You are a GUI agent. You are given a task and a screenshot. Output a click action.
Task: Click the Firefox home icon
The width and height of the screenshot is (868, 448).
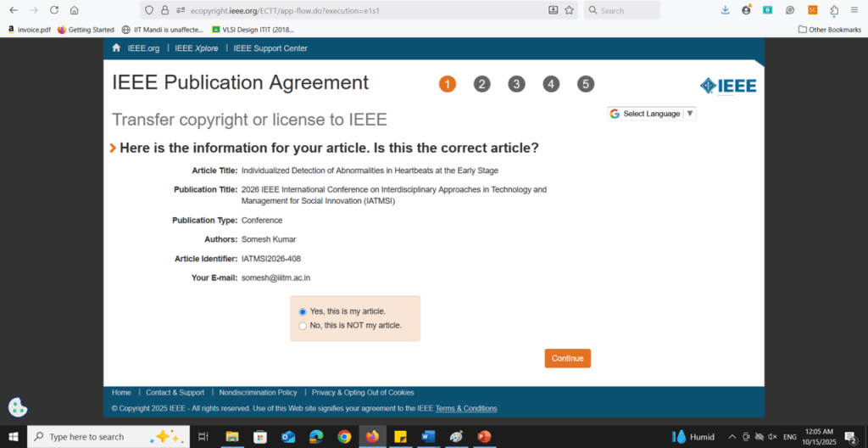[75, 10]
